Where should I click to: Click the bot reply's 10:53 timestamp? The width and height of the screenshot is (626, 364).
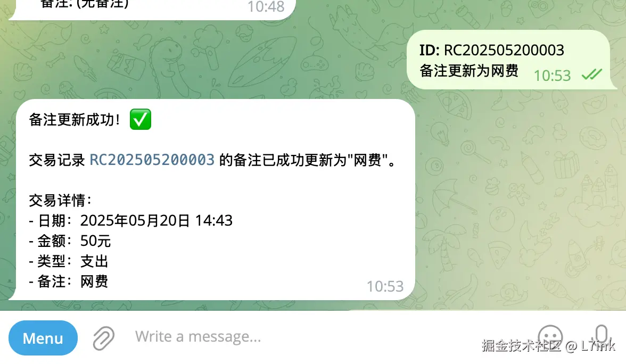385,286
